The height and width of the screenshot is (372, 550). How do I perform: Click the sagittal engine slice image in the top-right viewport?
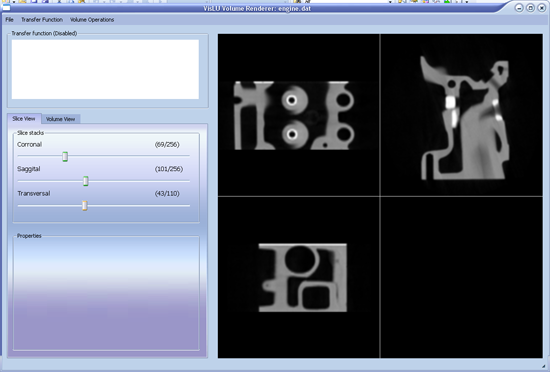(465, 118)
